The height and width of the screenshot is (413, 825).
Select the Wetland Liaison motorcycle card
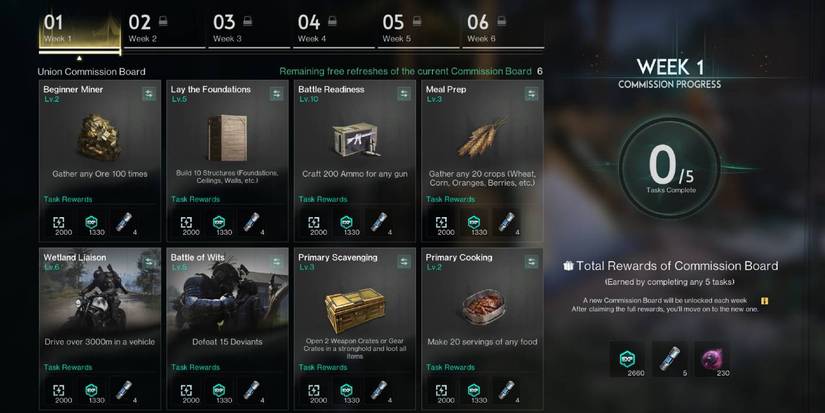pyautogui.click(x=100, y=329)
